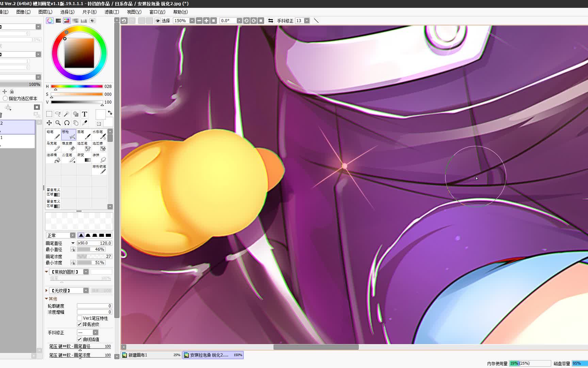Open the 视图(V) menu
This screenshot has width=588, height=368.
point(134,12)
